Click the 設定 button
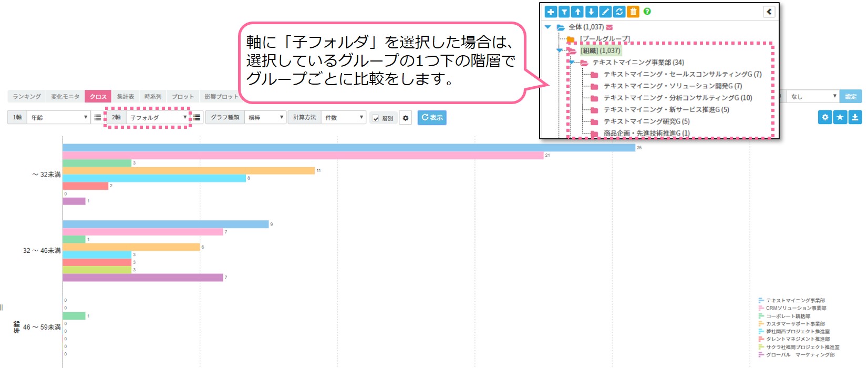The width and height of the screenshot is (868, 368). 851,97
